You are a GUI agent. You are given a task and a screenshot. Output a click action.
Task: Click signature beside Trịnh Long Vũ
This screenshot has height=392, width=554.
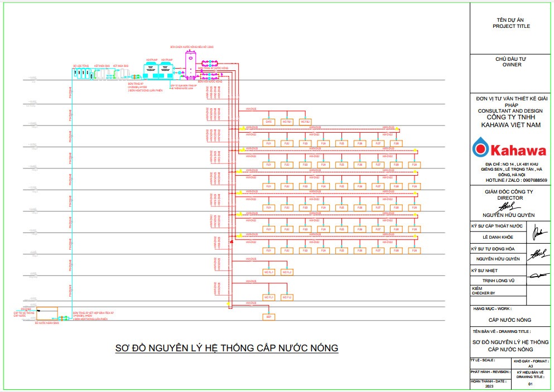[x=537, y=276]
